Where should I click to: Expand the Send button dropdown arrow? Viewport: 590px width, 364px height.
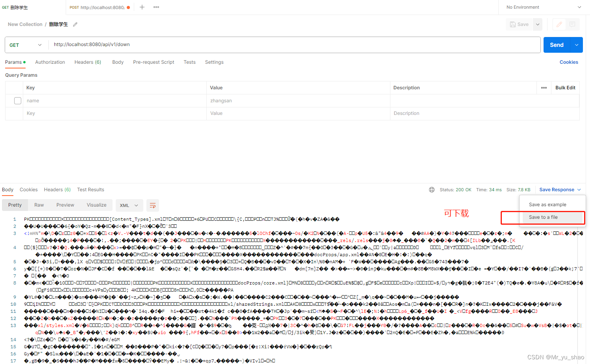pos(576,44)
